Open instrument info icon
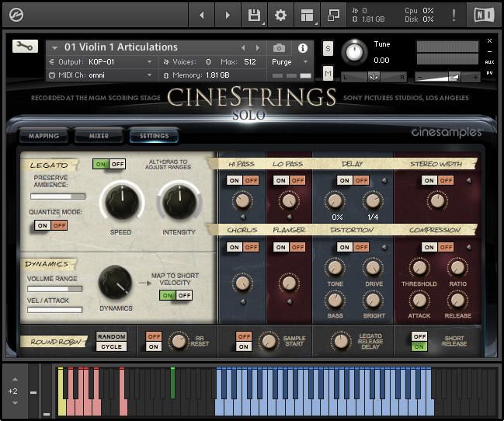Image resolution: width=504 pixels, height=421 pixels. pyautogui.click(x=302, y=48)
